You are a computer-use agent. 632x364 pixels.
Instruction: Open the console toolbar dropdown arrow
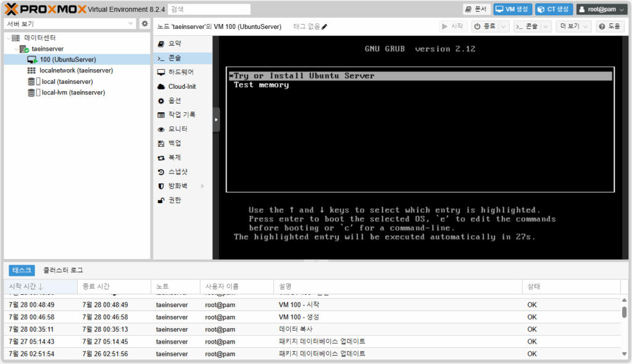(x=546, y=26)
